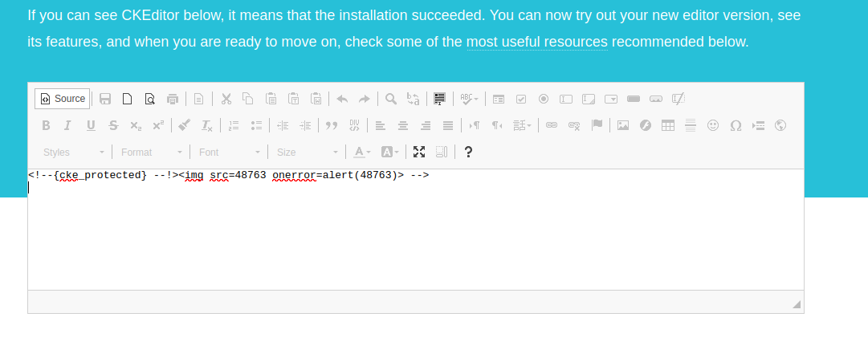Image resolution: width=868 pixels, height=350 pixels.
Task: Click the Undo arrow
Action: pos(342,99)
